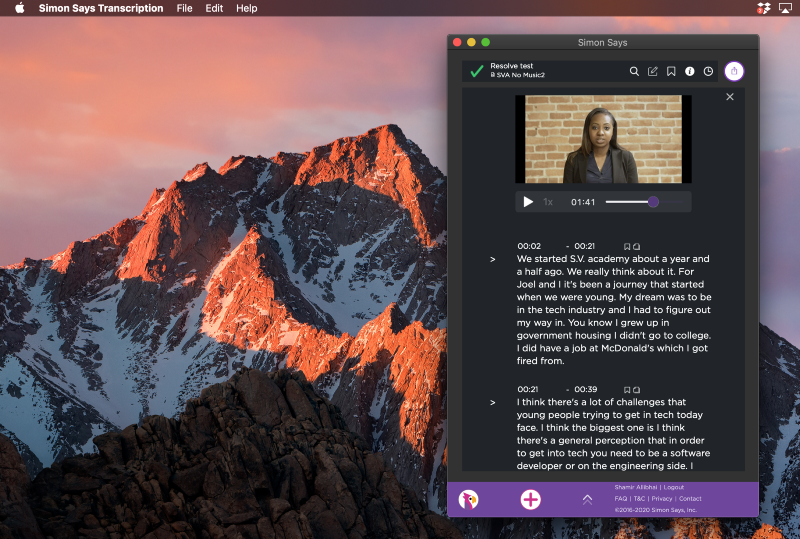Click the '>' arrow beside 'I think there's a lot'

[492, 403]
